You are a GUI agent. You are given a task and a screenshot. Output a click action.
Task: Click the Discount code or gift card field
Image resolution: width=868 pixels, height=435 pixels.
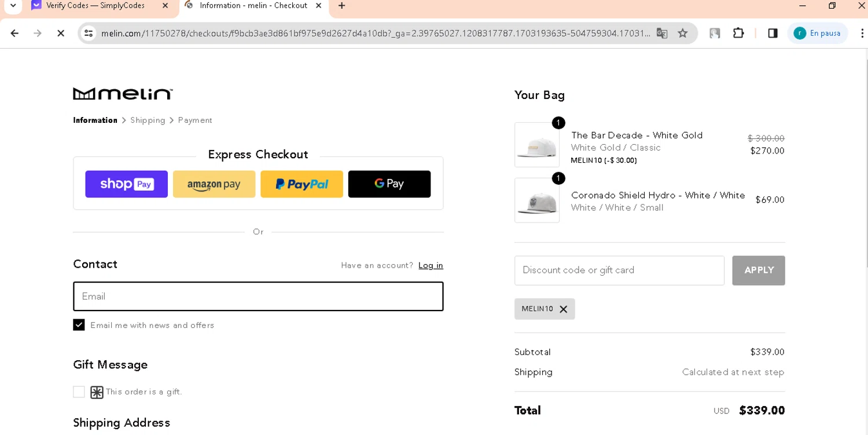(619, 270)
